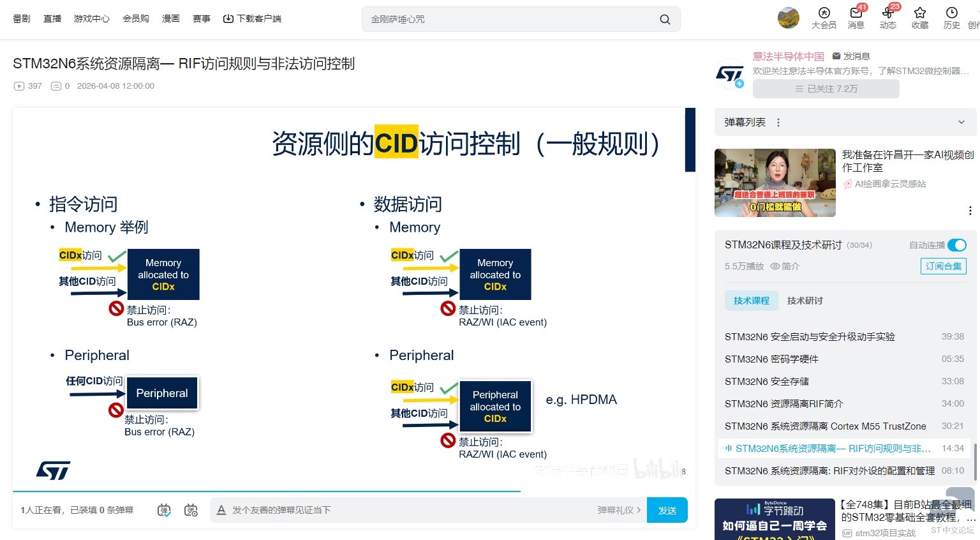Click the back-to-top floating button
The image size is (980, 540).
(960, 502)
